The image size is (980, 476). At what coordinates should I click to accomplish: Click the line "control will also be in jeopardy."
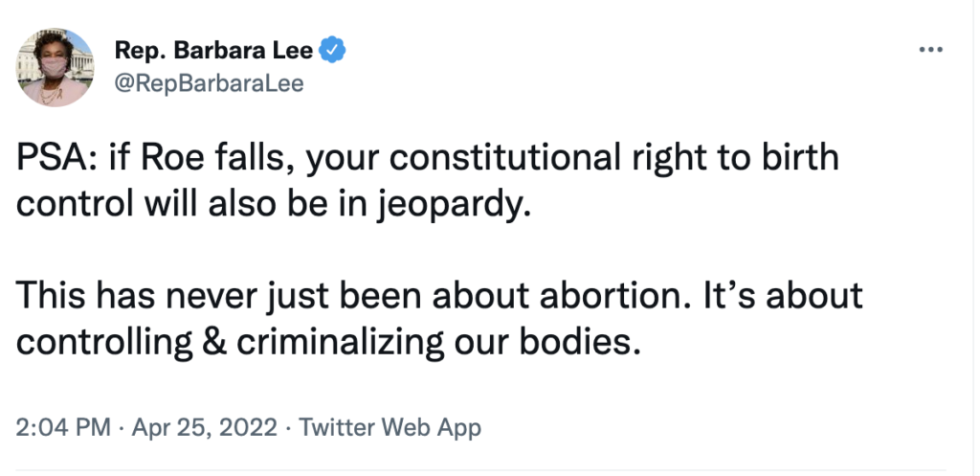pos(273,205)
